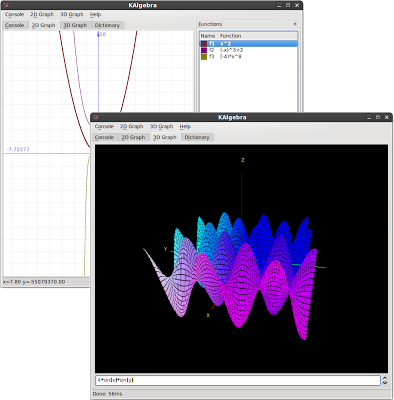Switch to Console tab in back window
The width and height of the screenshot is (394, 400).
point(15,25)
